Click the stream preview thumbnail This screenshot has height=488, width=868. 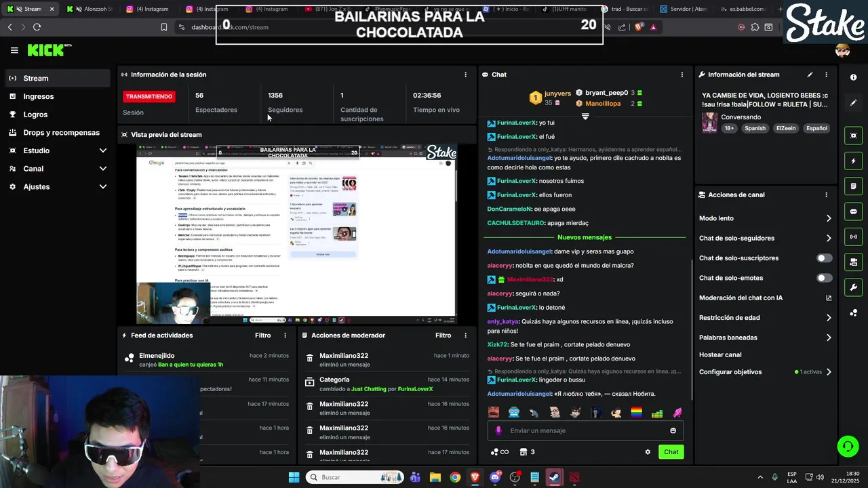296,234
